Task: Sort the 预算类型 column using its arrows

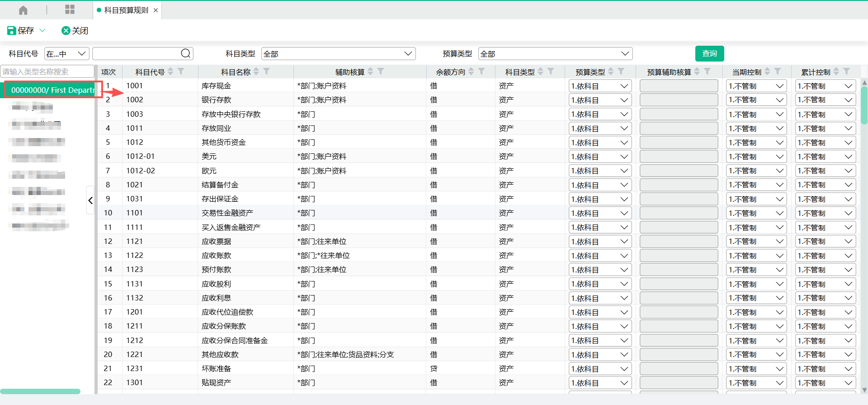Action: click(x=611, y=71)
